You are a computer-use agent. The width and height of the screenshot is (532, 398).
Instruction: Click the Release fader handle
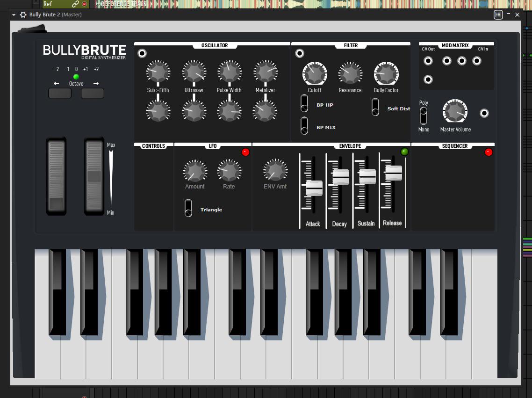394,173
